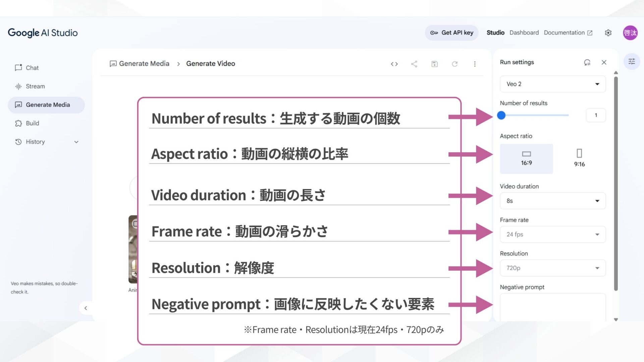Screen dimensions: 644x362
Task: Click the user avatar in header
Action: [x=630, y=33]
